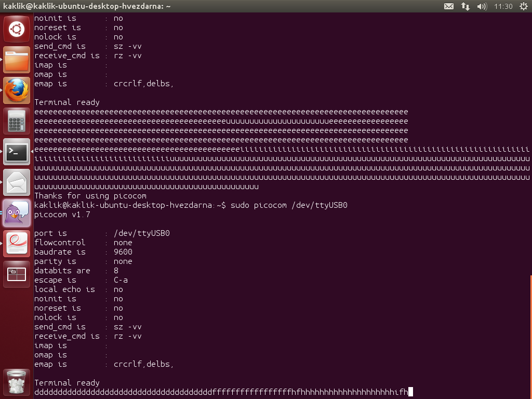The height and width of the screenshot is (399, 532).
Task: Open the Calculator app
Action: click(x=17, y=121)
